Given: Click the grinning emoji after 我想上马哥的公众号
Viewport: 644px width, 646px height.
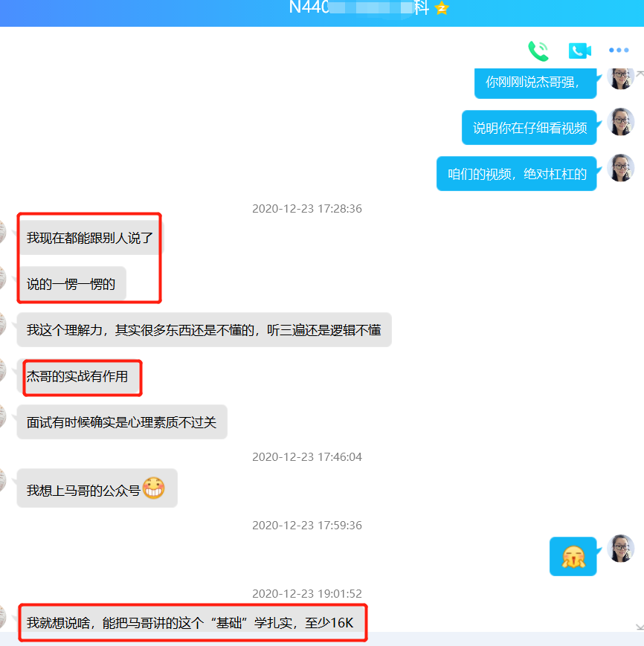Looking at the screenshot, I should point(153,488).
